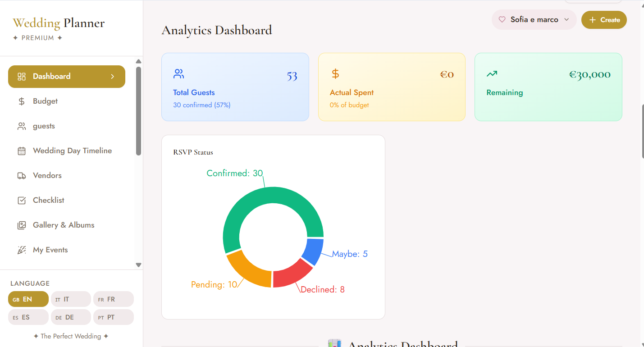The width and height of the screenshot is (644, 347).
Task: Click the My Events party popper icon
Action: pyautogui.click(x=22, y=250)
